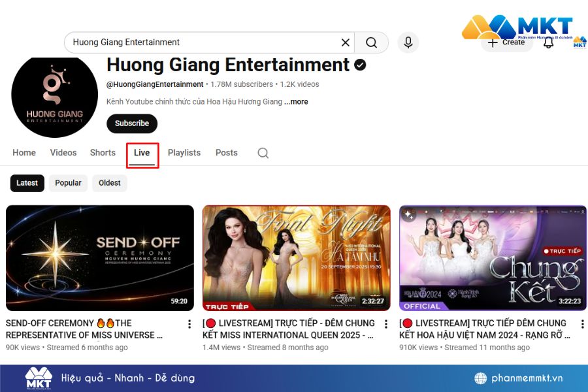Click the 910K views streamed 11 months ago text

pos(465,348)
